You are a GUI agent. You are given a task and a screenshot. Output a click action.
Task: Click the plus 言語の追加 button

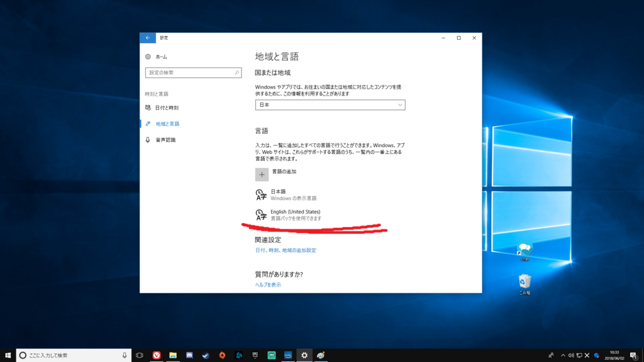tap(262, 175)
